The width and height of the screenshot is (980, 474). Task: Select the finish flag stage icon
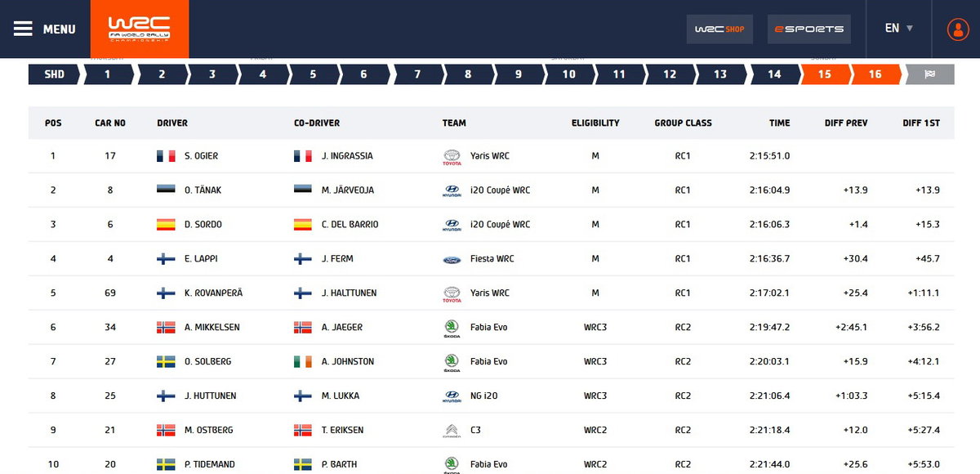929,74
